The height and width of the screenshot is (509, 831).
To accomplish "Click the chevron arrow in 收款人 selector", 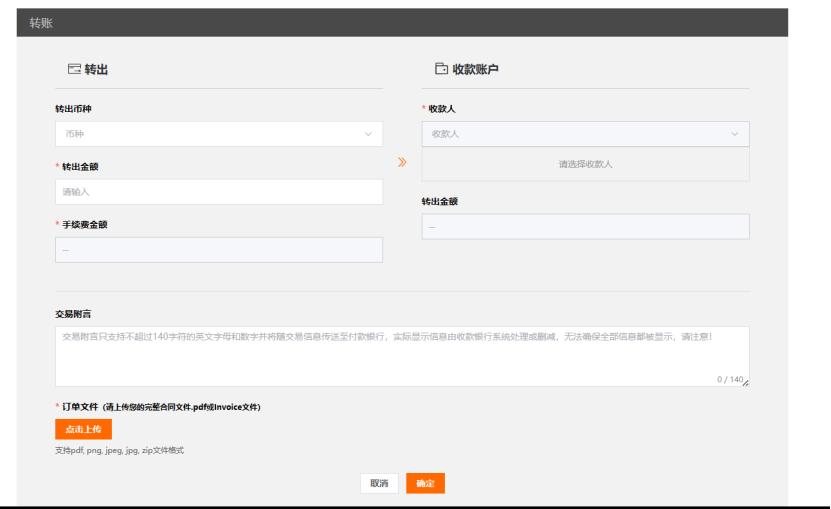I will [735, 134].
